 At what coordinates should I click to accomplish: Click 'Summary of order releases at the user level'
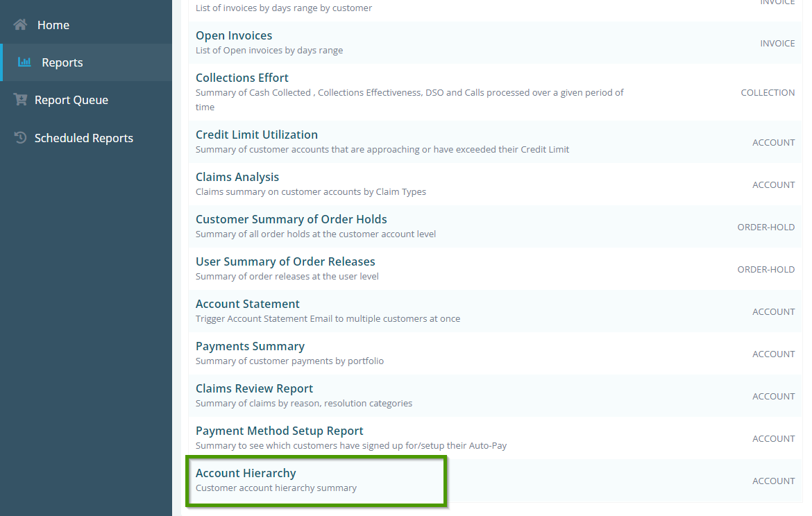point(287,276)
